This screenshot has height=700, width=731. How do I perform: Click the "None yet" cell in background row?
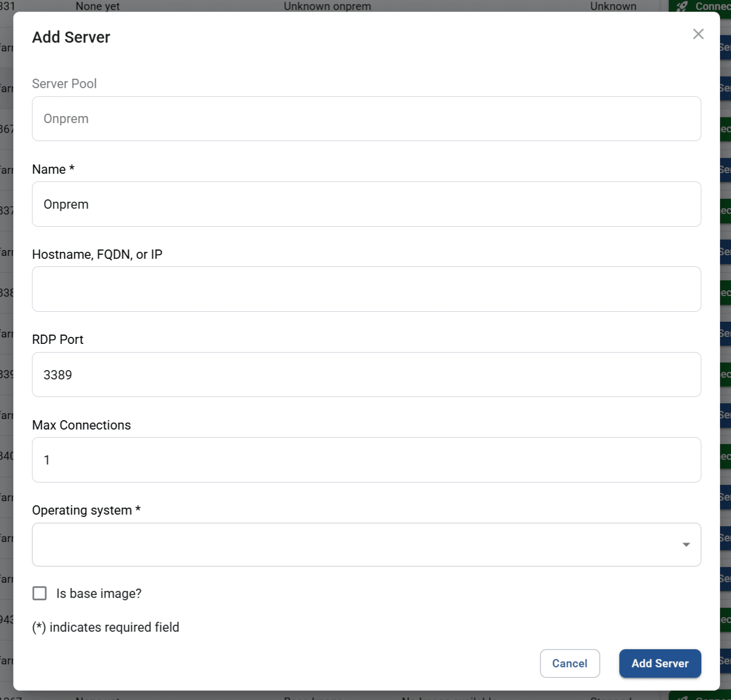click(x=97, y=6)
